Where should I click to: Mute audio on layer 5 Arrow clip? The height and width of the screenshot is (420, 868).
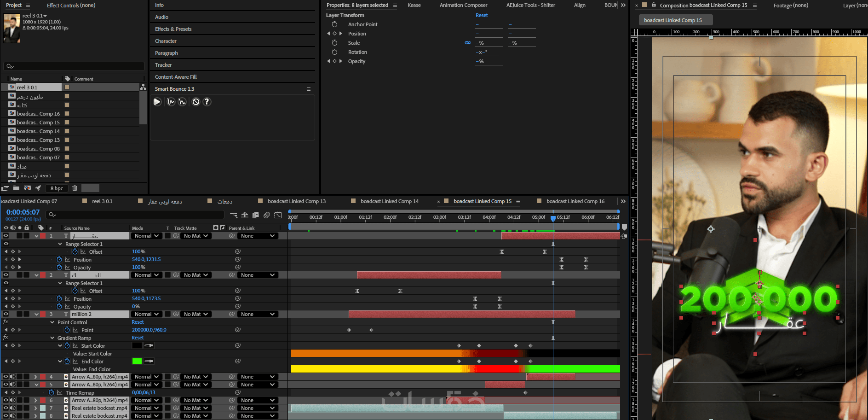[13, 385]
